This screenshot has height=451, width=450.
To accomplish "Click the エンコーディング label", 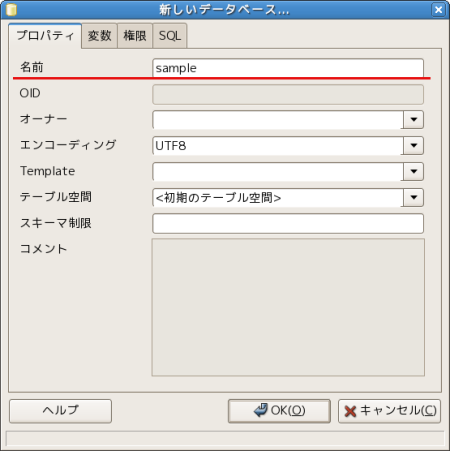I will [68, 145].
